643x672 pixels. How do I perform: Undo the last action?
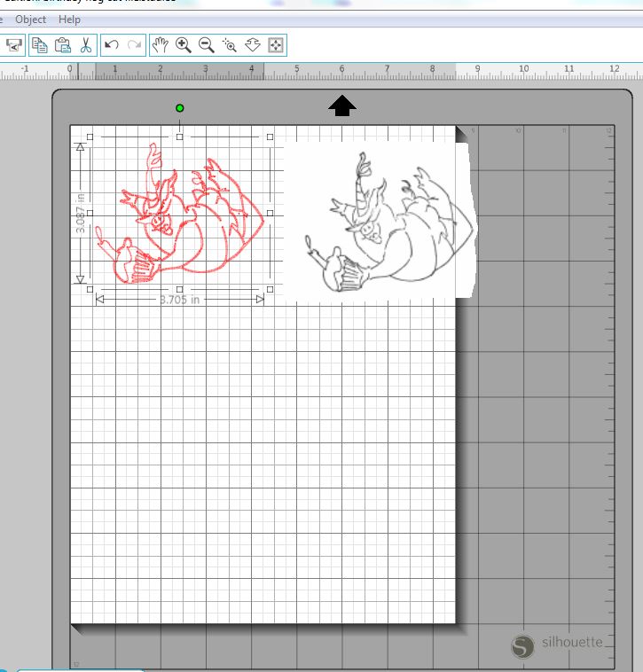112,44
